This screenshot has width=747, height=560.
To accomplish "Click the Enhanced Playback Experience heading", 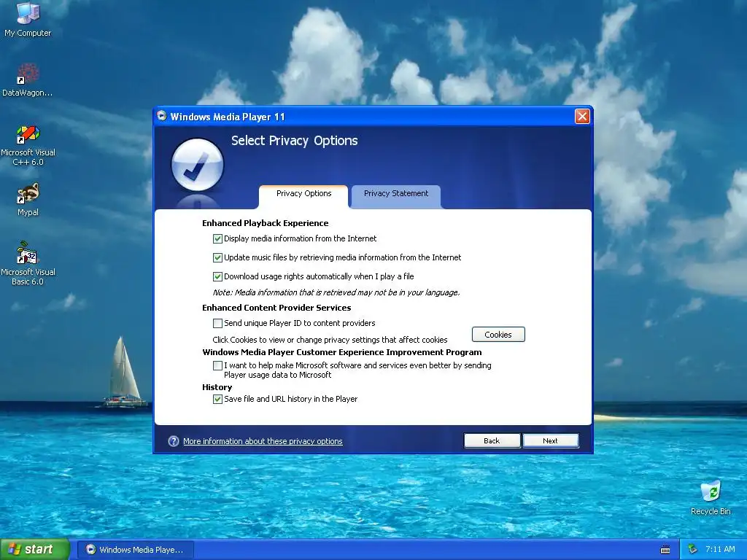I will [265, 223].
